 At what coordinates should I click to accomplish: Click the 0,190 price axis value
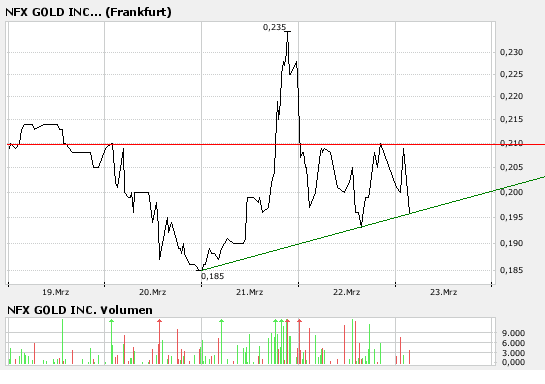[x=511, y=243]
